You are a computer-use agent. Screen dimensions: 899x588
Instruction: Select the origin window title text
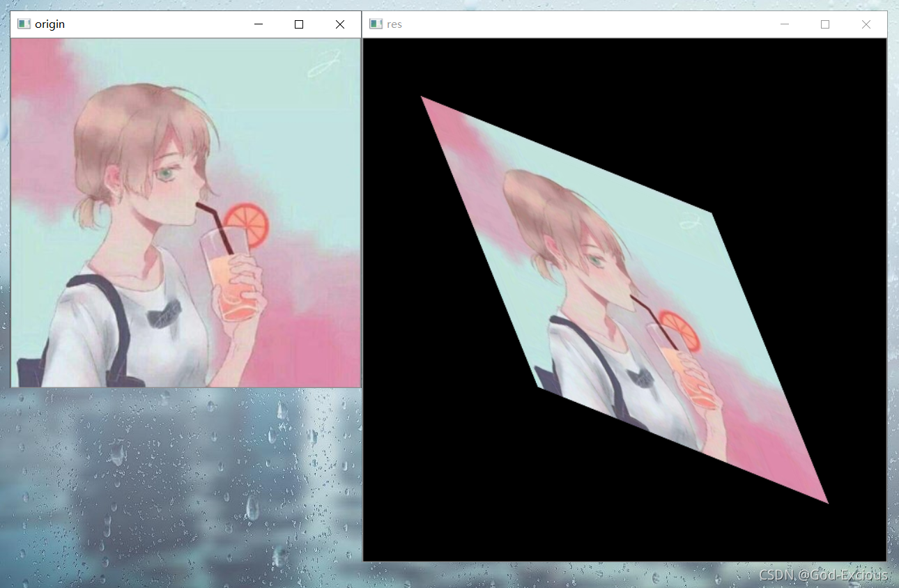50,24
